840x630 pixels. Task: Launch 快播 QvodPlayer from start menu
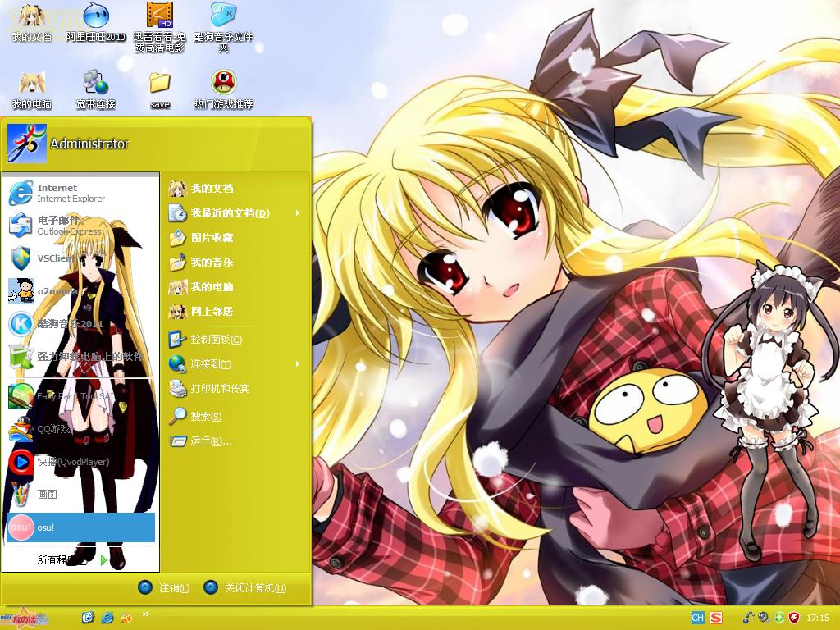80,462
